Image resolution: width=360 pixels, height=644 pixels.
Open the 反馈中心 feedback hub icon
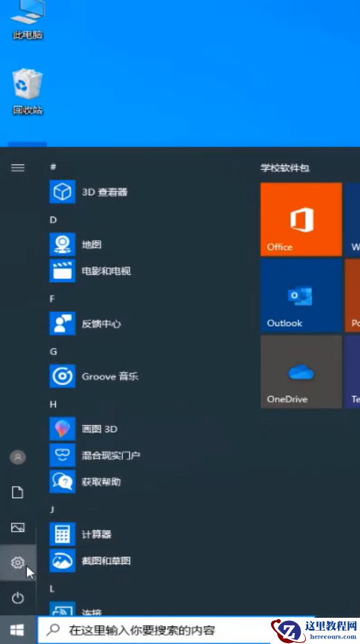tap(62, 323)
